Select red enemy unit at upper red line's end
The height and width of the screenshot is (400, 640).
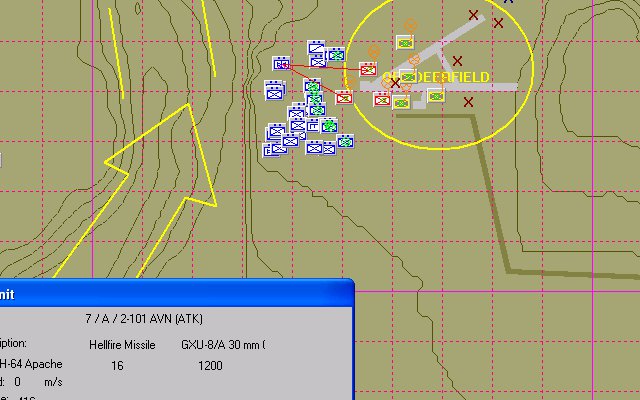click(367, 70)
